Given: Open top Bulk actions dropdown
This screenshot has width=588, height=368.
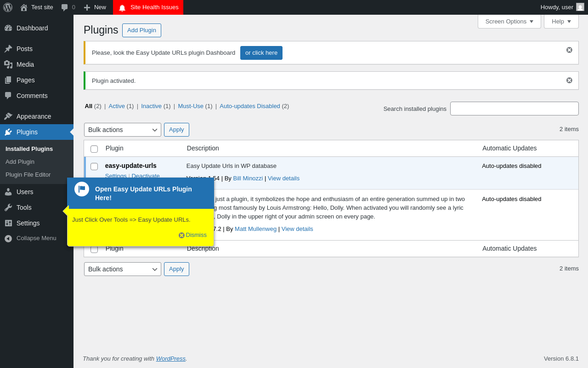Looking at the screenshot, I should [x=123, y=130].
